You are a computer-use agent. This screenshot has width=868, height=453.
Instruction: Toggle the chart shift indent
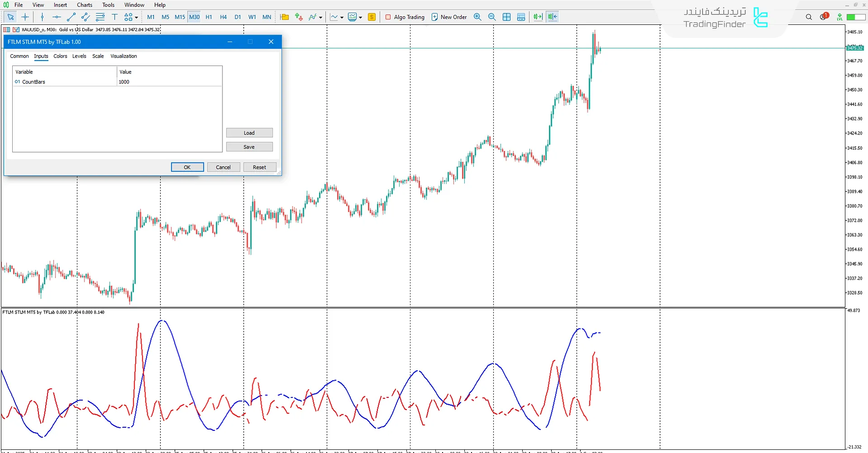coord(552,17)
